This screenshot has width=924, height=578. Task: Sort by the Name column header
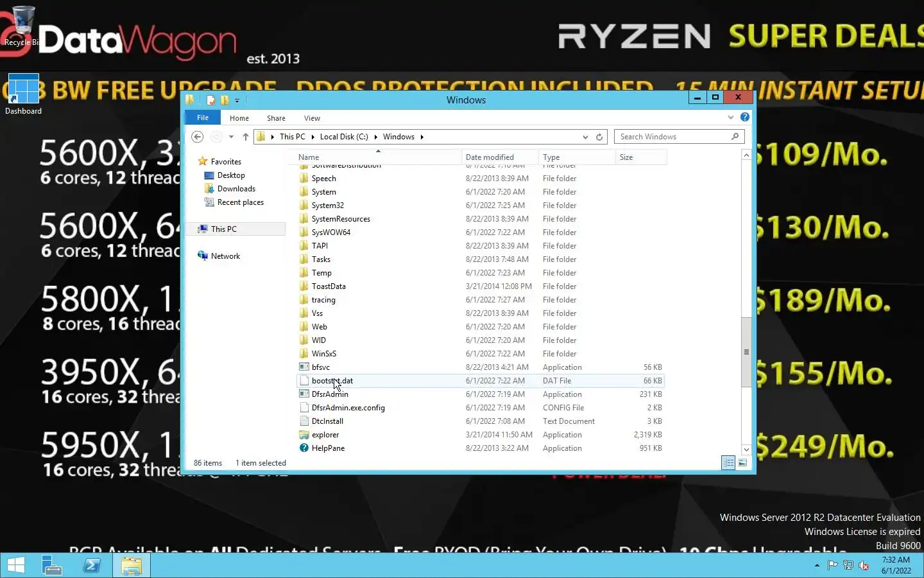pos(378,157)
